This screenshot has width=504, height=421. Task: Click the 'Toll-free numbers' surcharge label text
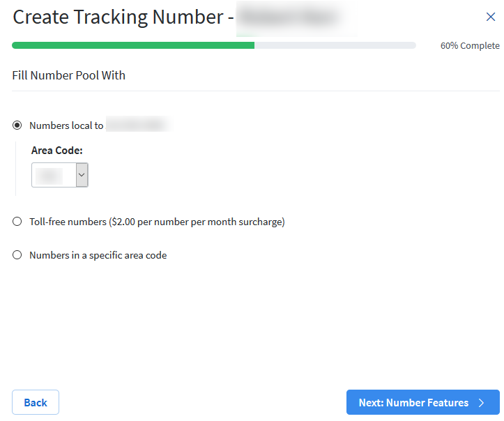tap(157, 222)
